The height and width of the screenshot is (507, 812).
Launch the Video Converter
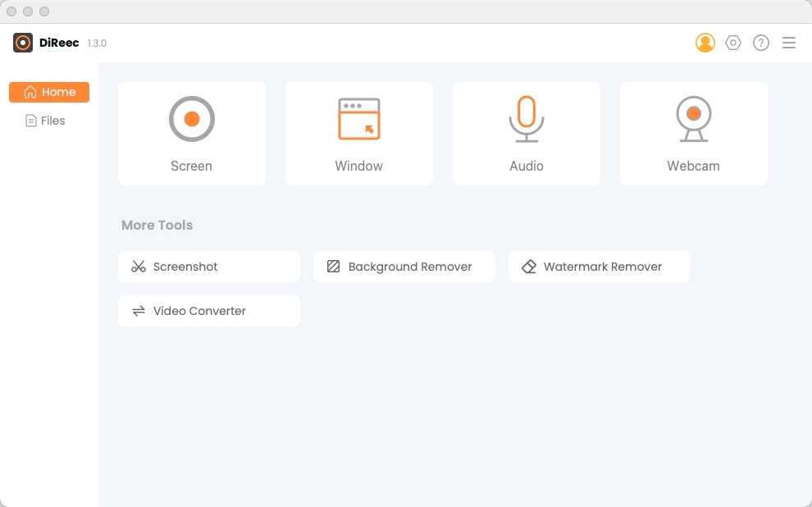click(x=209, y=311)
